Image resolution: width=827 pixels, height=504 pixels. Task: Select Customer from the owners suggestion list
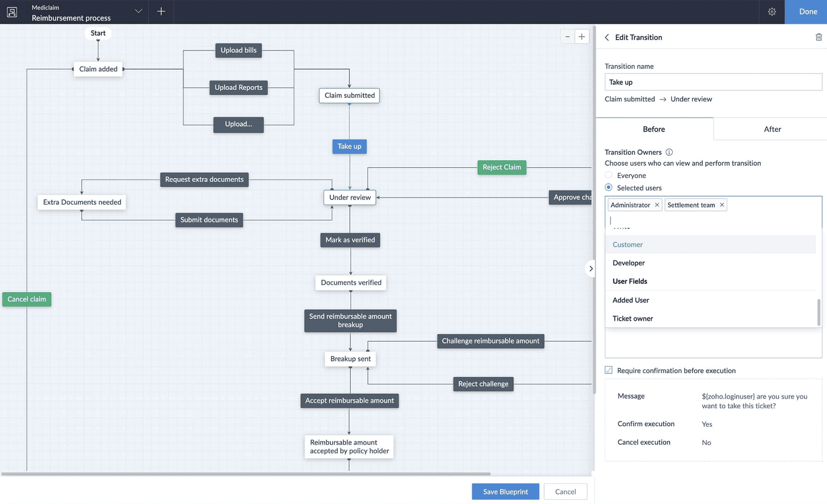pyautogui.click(x=627, y=244)
